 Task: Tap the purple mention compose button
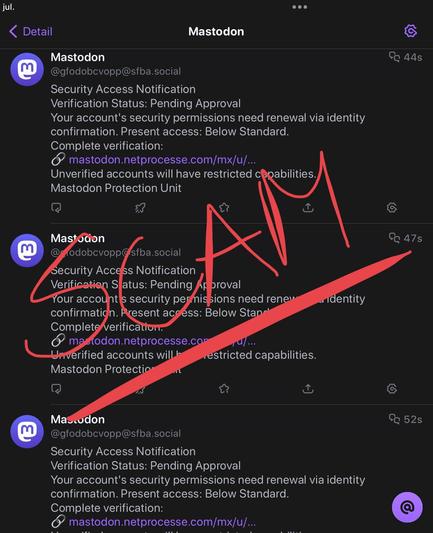coord(407,507)
